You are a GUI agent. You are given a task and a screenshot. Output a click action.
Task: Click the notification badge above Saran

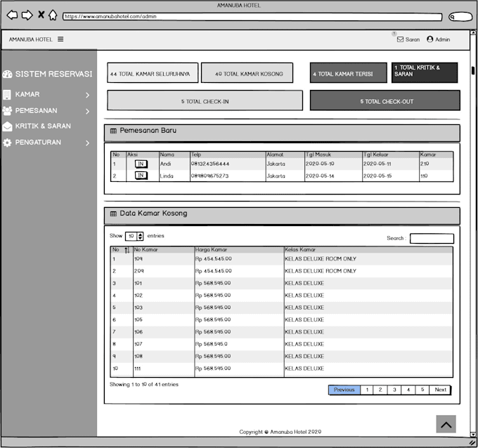(394, 33)
